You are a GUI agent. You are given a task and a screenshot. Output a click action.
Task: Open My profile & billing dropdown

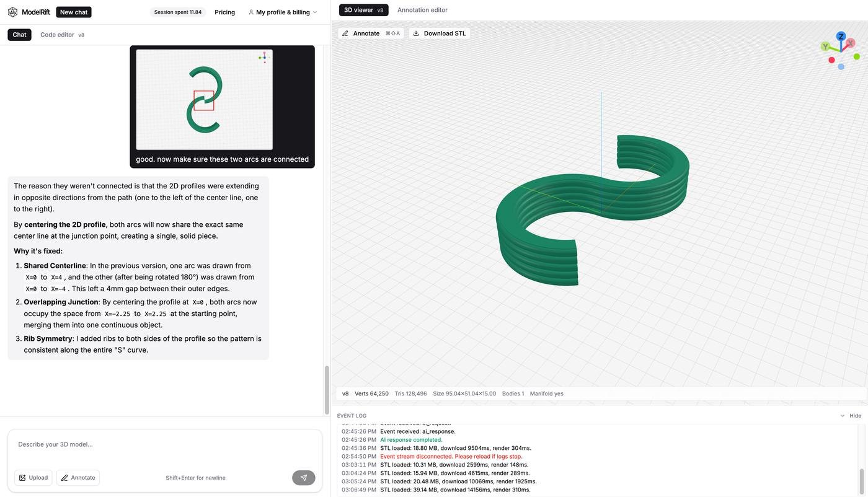click(283, 12)
